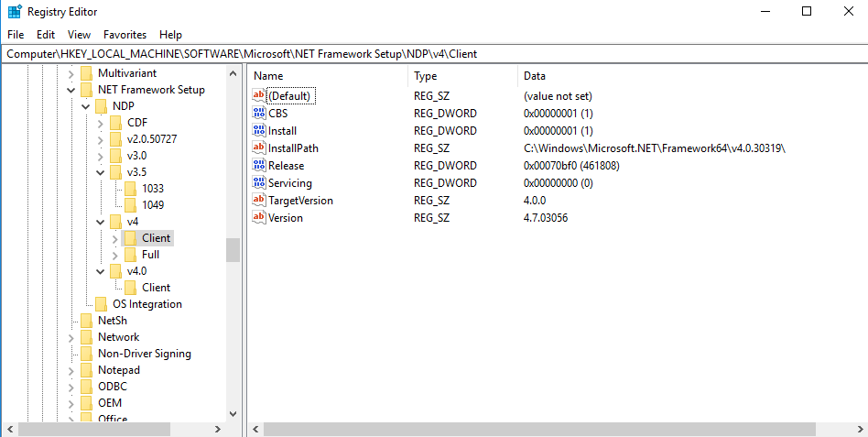Collapse the v3.5 key
Image resolution: width=868 pixels, height=437 pixels.
(100, 172)
